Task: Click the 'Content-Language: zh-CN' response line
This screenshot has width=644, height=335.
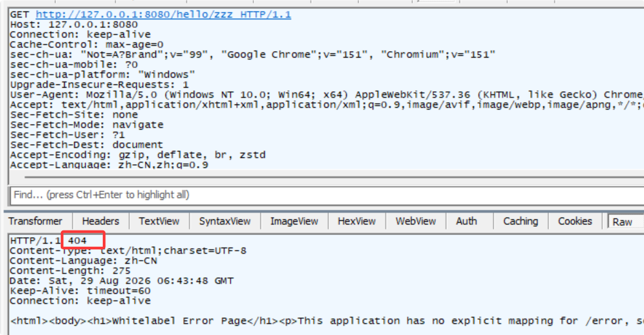Action: 83,261
